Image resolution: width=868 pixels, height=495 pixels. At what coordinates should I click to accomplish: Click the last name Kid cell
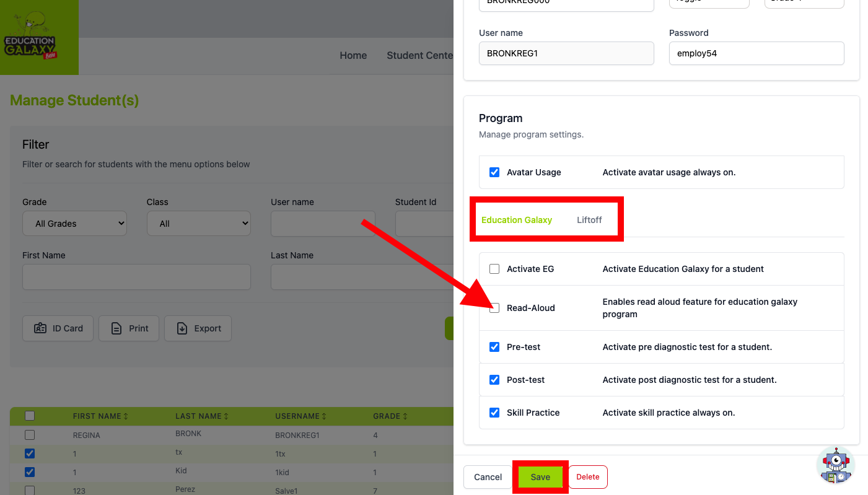click(x=182, y=471)
